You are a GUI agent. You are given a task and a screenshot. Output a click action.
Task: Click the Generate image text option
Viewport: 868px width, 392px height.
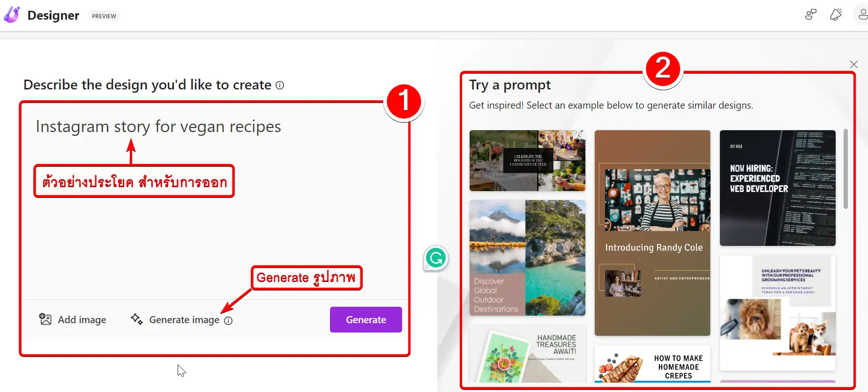(x=184, y=319)
